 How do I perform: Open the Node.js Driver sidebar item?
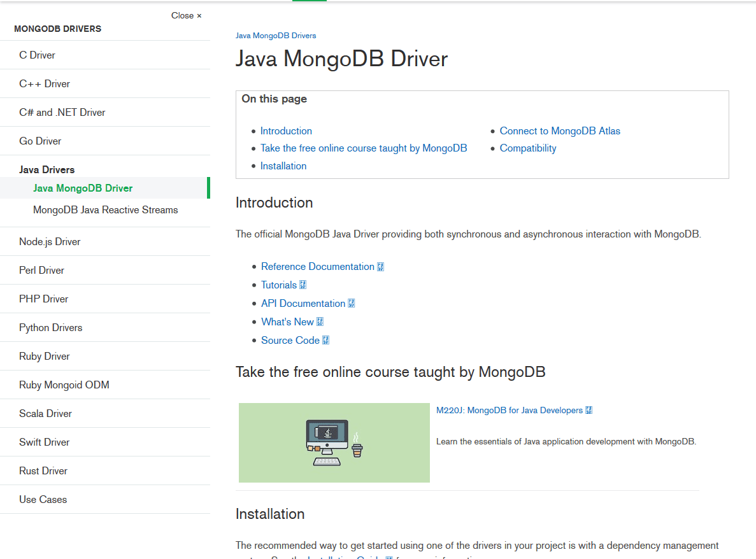(x=50, y=241)
